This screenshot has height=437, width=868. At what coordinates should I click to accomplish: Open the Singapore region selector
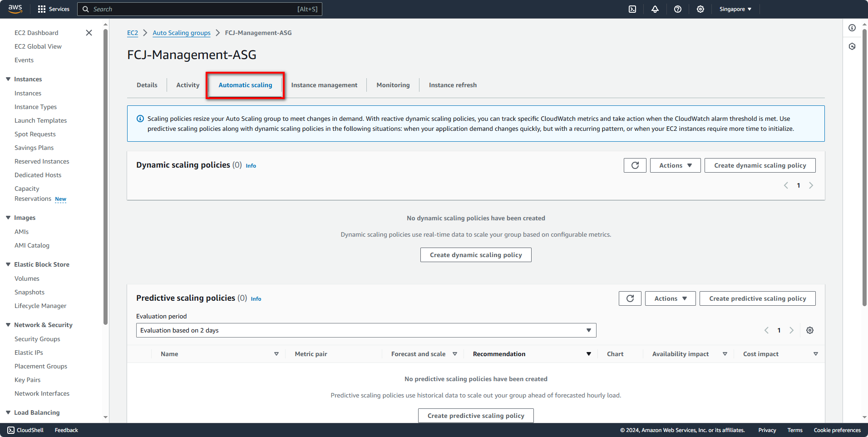735,9
